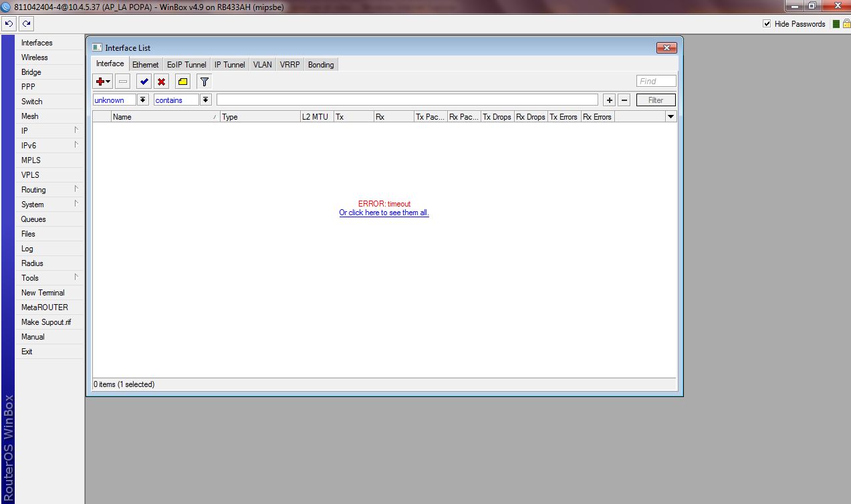Click the link to see them all
The height and width of the screenshot is (504, 851).
pyautogui.click(x=384, y=213)
